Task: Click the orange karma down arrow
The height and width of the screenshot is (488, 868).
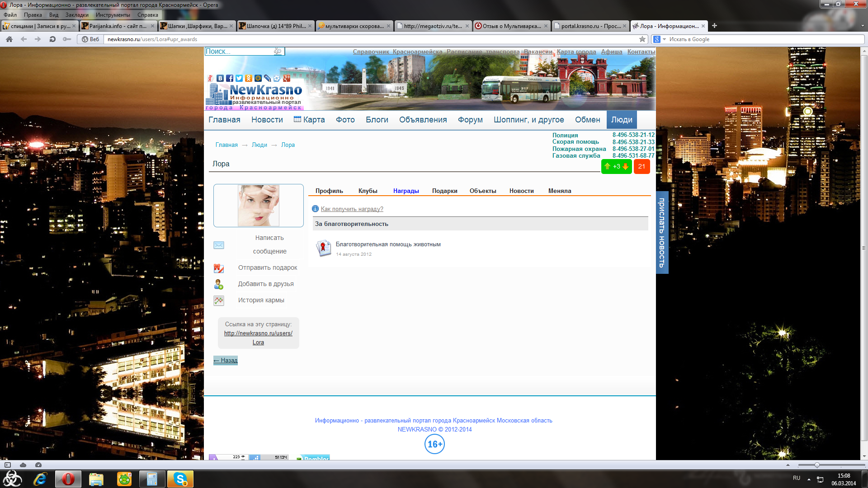Action: pyautogui.click(x=626, y=166)
